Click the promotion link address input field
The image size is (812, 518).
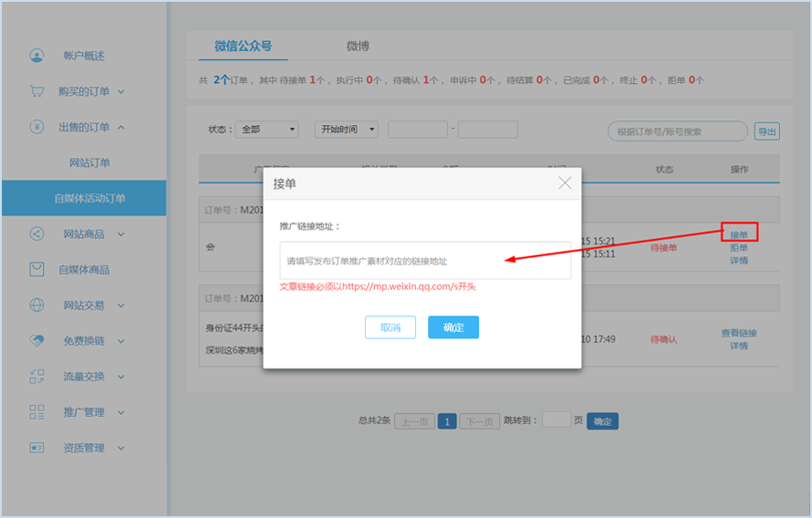[x=425, y=261]
